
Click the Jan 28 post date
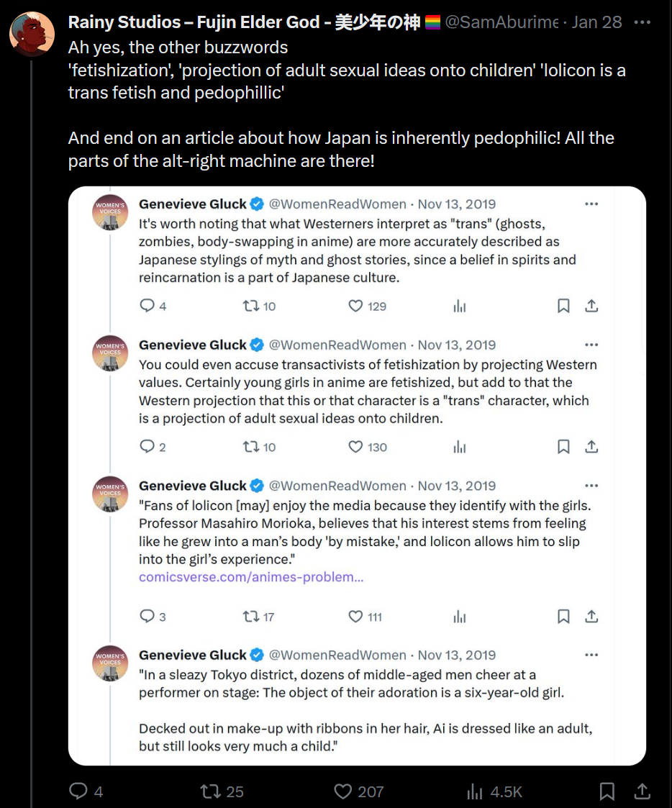(596, 22)
